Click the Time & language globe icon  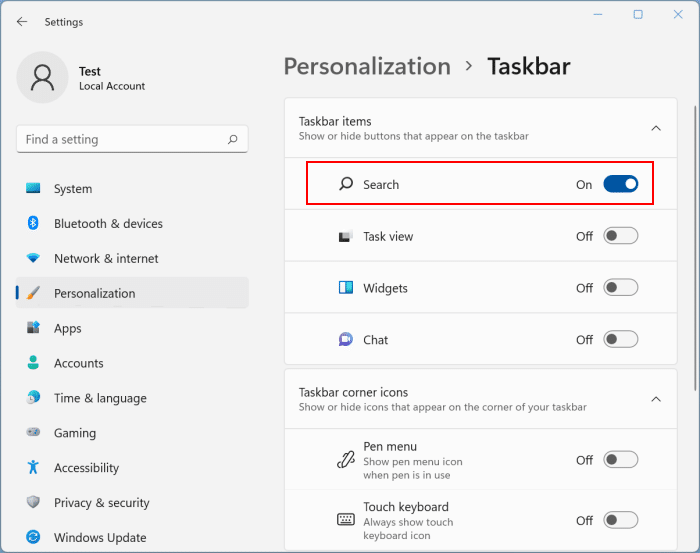pos(33,397)
